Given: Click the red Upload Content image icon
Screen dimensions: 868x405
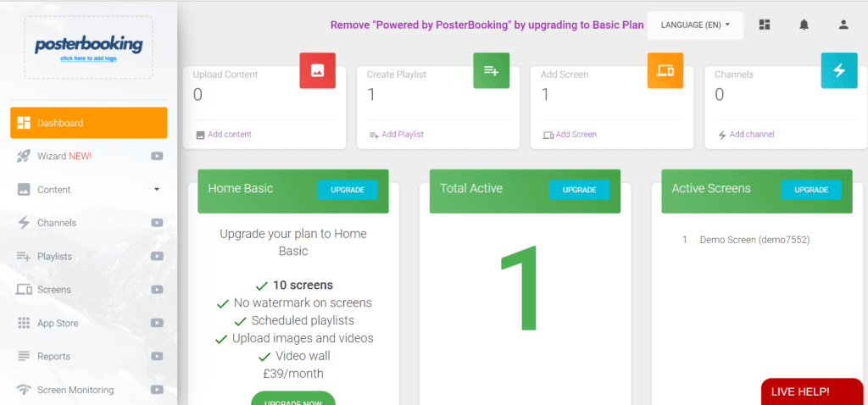Looking at the screenshot, I should click(317, 70).
